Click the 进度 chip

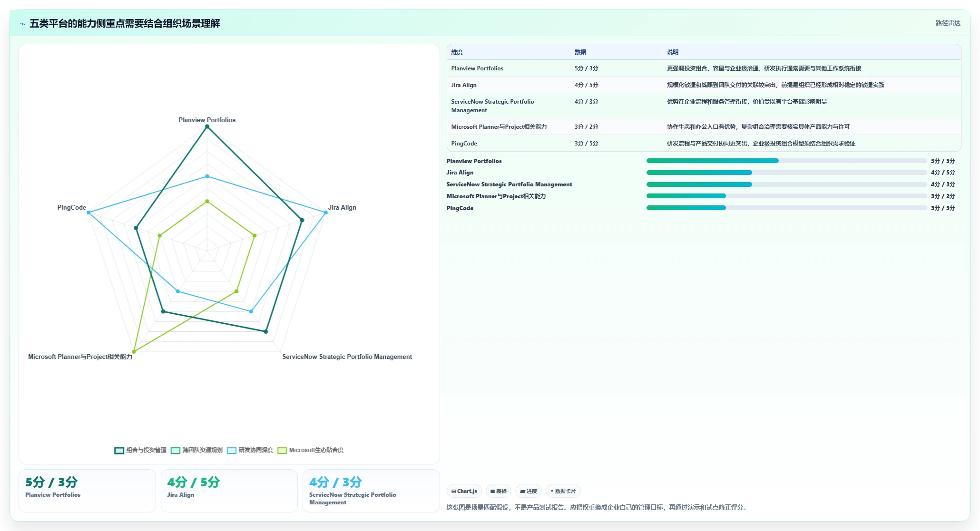pos(529,491)
